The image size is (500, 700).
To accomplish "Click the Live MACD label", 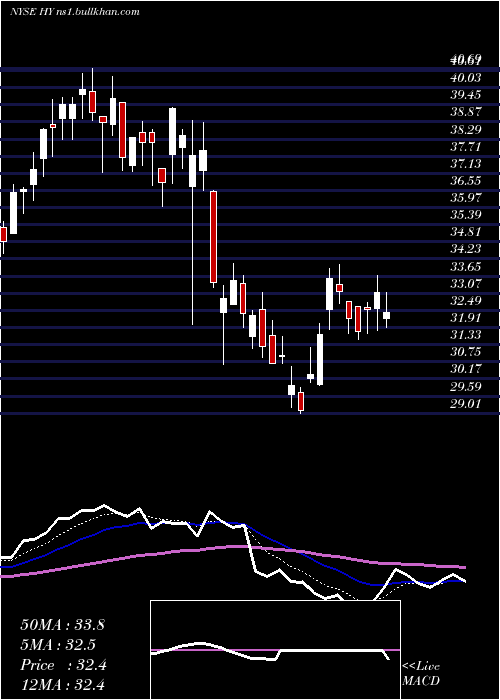I will [421, 674].
